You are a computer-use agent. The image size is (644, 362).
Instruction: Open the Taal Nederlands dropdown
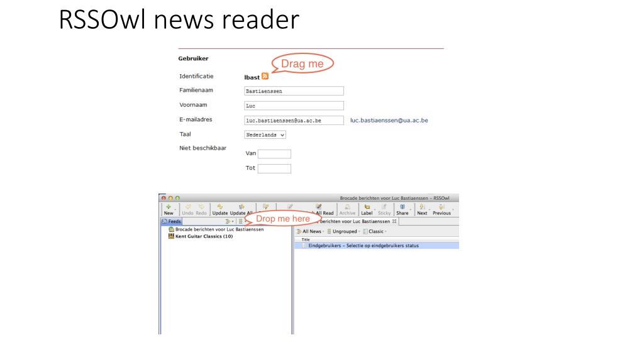[x=265, y=134]
